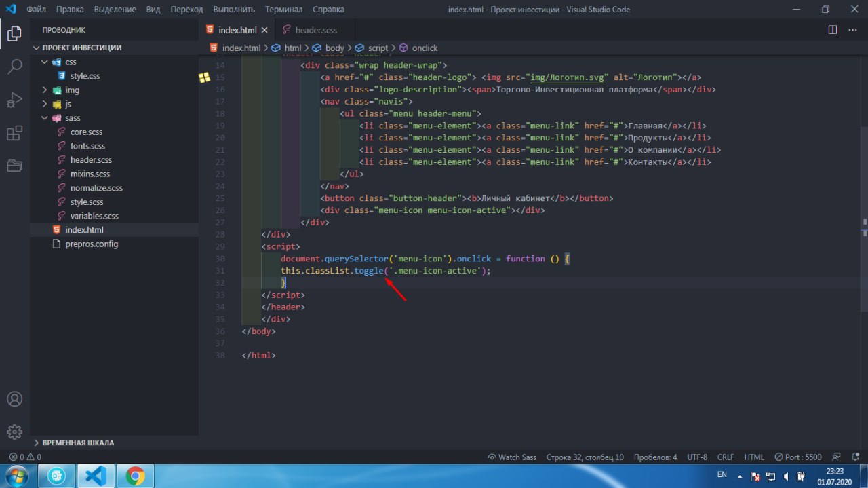This screenshot has width=868, height=488.
Task: Open the Action Center flag icon
Action: click(x=755, y=476)
